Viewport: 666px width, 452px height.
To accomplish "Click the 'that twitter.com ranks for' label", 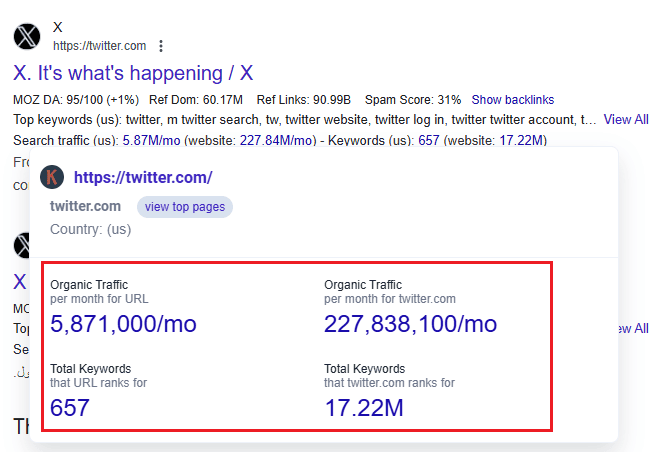I will tap(389, 383).
